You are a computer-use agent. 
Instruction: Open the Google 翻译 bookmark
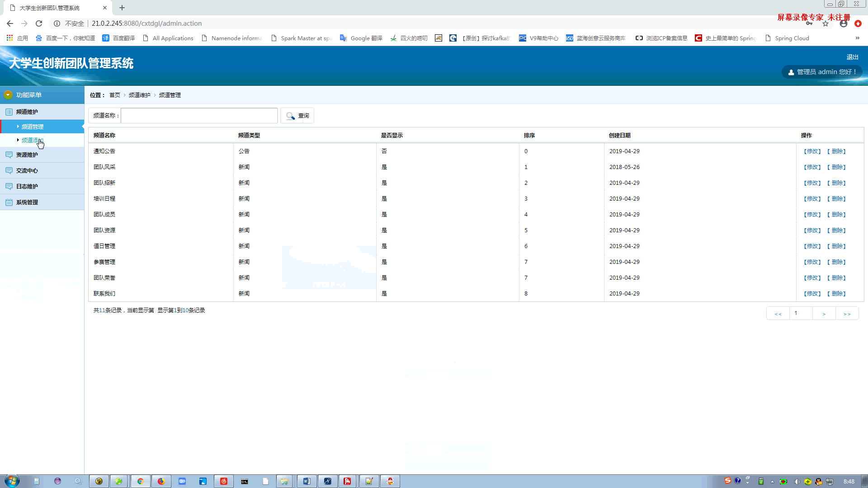click(x=361, y=38)
